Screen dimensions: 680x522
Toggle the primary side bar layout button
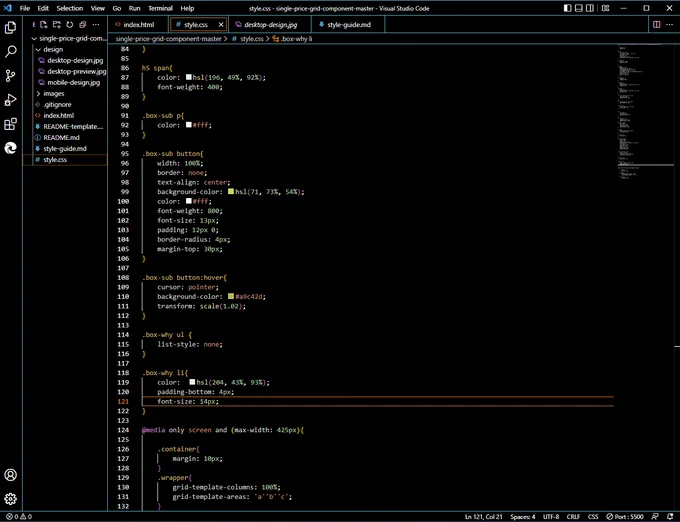[x=567, y=8]
